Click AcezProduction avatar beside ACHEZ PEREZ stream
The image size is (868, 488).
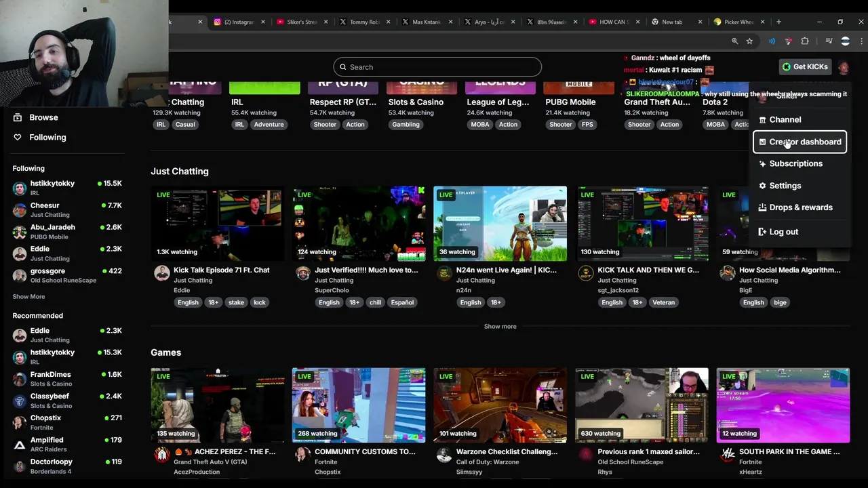point(162,455)
